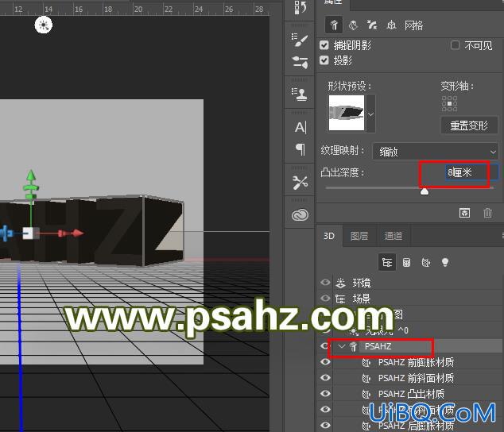Viewport: 504px width, 432px height.
Task: Open the Character panel icon
Action: (300, 128)
